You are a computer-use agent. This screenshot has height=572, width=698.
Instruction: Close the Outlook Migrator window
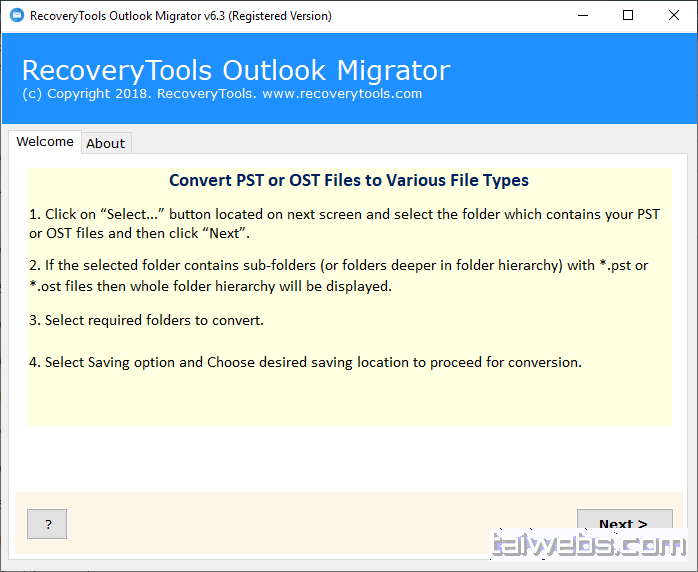click(673, 16)
